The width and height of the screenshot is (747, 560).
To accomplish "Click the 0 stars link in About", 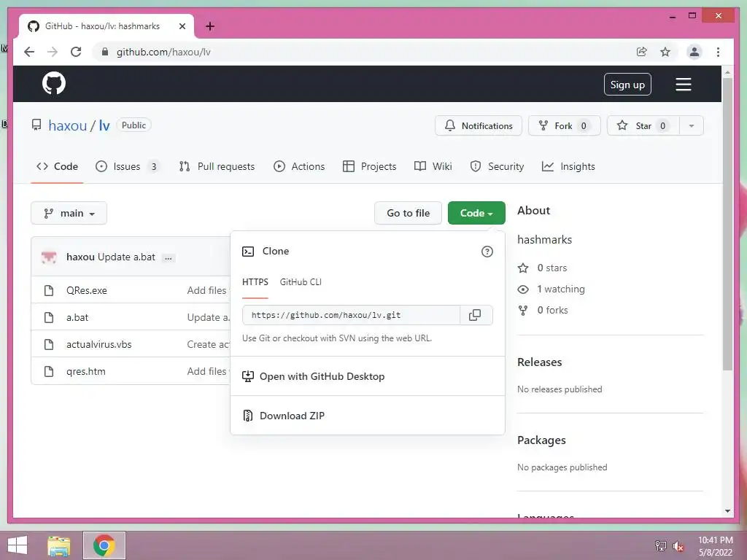I will point(543,268).
